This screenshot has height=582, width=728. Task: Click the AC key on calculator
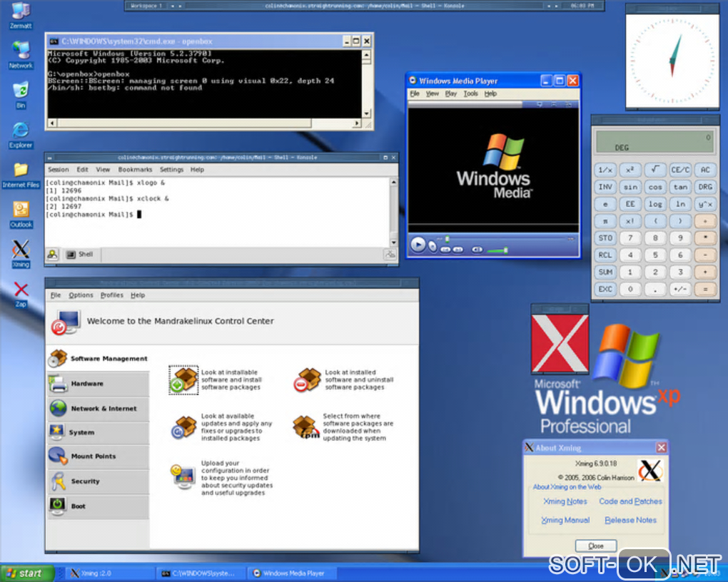pos(705,170)
